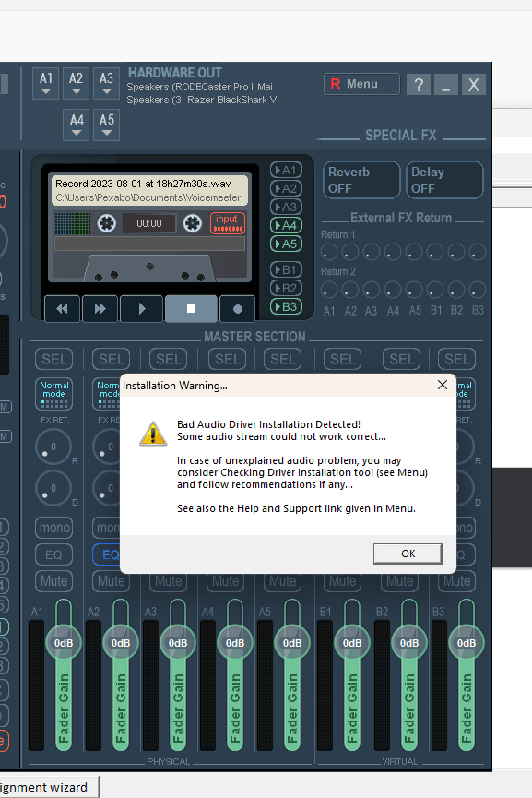Screen dimensions: 532x798
Task: Toggle recorder routing to A1 bus
Action: click(287, 170)
